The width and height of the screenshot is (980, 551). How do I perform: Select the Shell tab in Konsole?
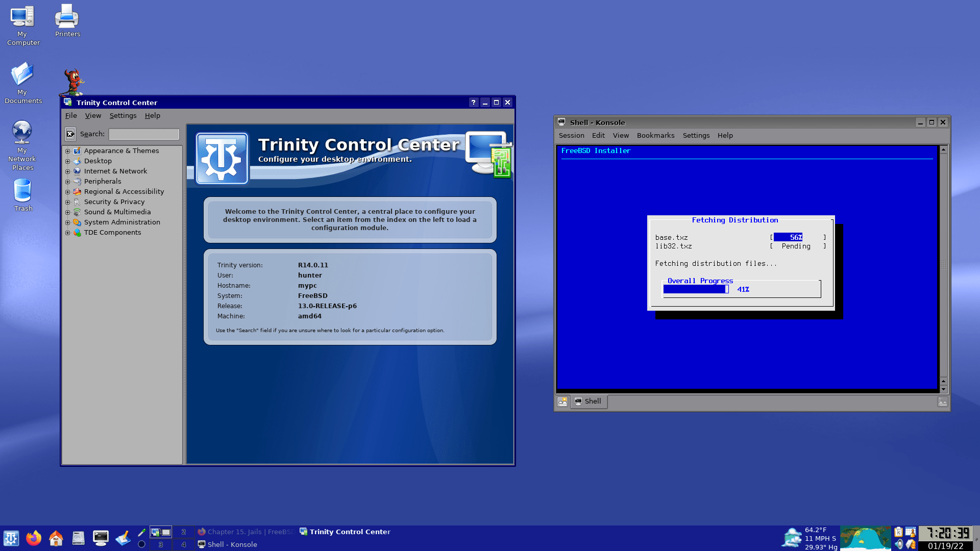(x=589, y=402)
